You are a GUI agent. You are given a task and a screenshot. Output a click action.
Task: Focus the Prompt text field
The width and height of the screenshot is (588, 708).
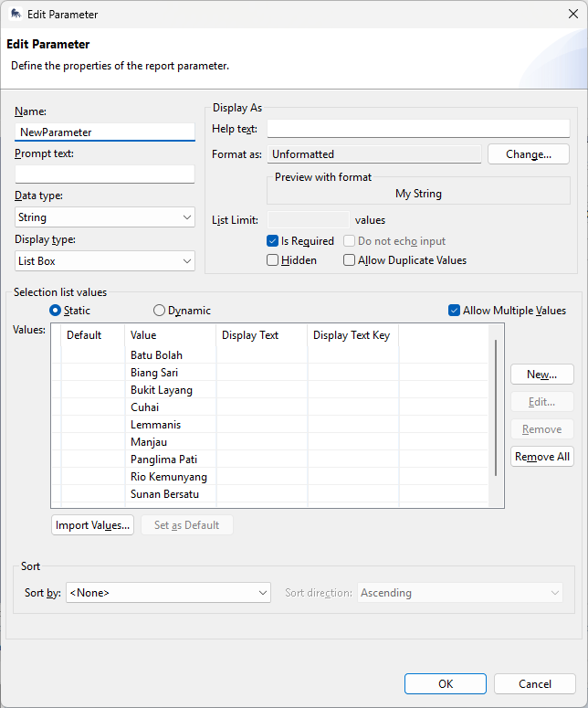click(x=105, y=174)
